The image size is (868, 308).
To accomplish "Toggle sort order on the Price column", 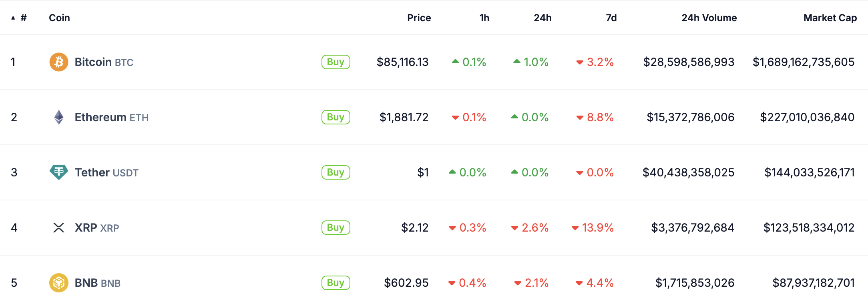I will tap(419, 18).
